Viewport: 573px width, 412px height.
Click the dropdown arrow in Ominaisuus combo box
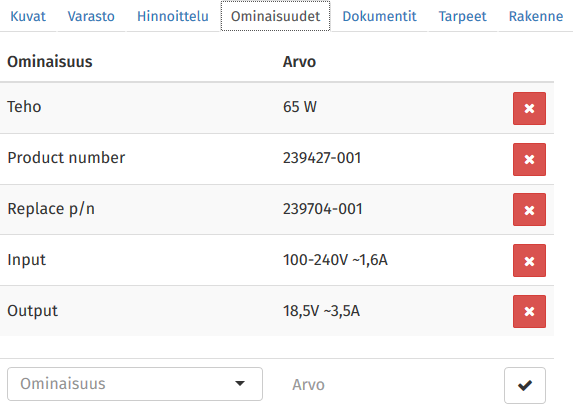[240, 383]
